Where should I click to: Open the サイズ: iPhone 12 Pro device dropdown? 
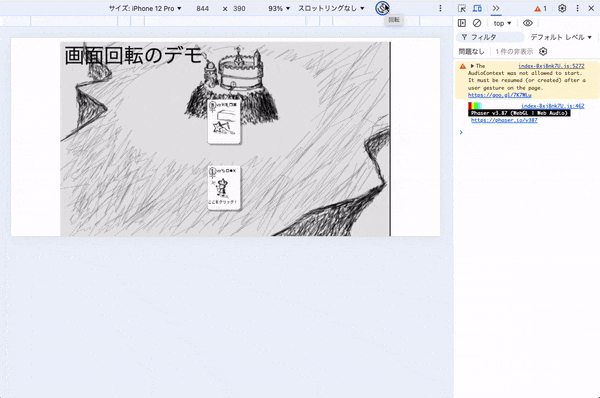pos(145,8)
